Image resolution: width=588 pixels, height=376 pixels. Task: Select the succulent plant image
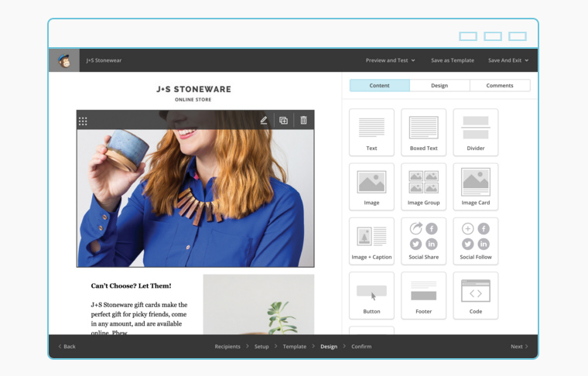(x=258, y=304)
